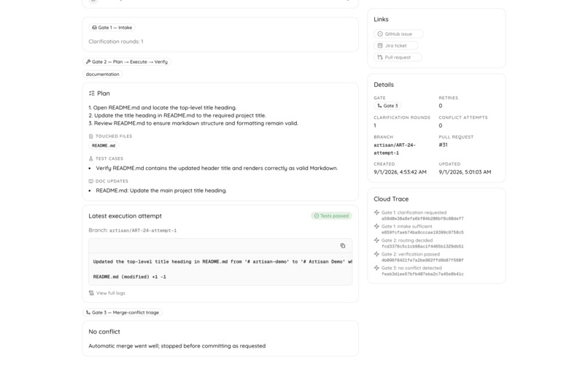Click the check icon in Tests passed badge

316,215
